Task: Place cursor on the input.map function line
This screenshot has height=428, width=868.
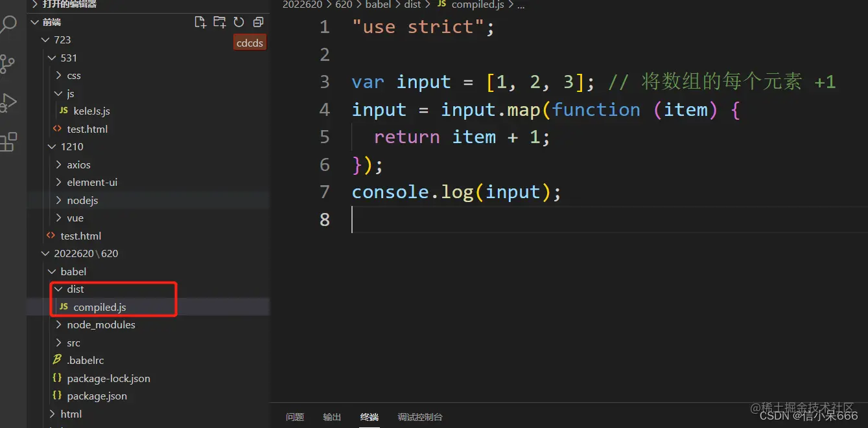Action: [546, 109]
